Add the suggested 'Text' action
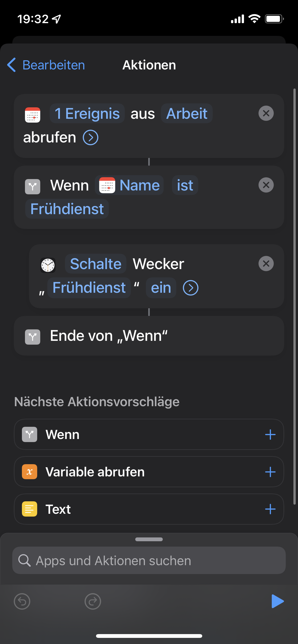The image size is (298, 644). point(270,509)
